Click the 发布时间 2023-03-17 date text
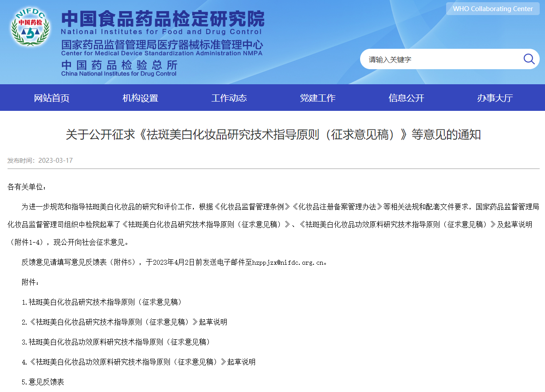 click(x=40, y=160)
